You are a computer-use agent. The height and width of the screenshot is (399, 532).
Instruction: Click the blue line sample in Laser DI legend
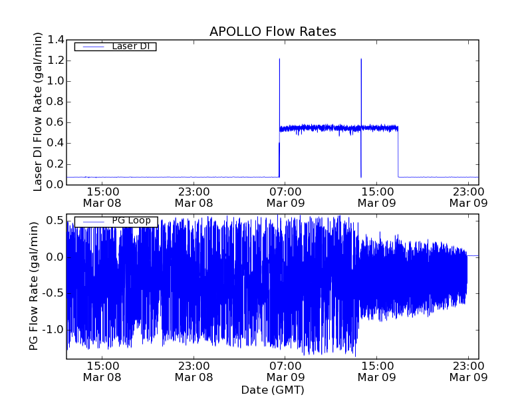(93, 47)
